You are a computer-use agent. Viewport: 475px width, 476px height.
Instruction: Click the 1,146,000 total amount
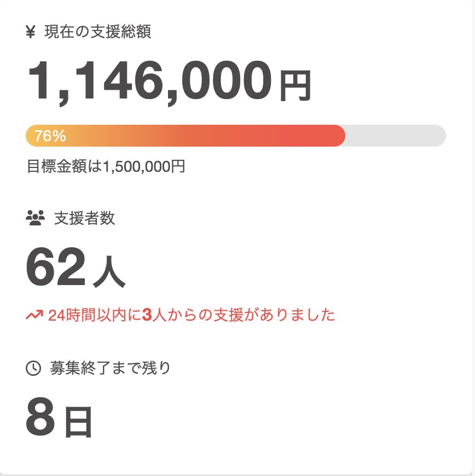(x=149, y=81)
